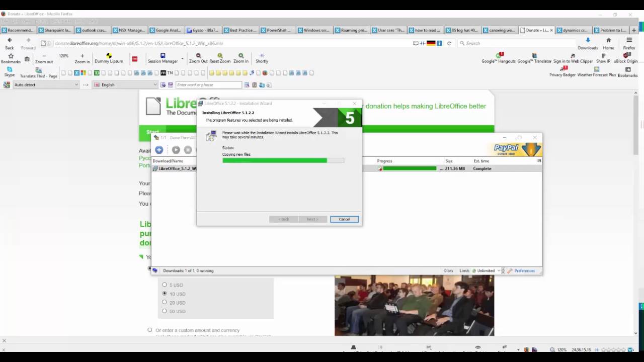Open the Downloads arrow icon
644x362 pixels.
[588, 40]
